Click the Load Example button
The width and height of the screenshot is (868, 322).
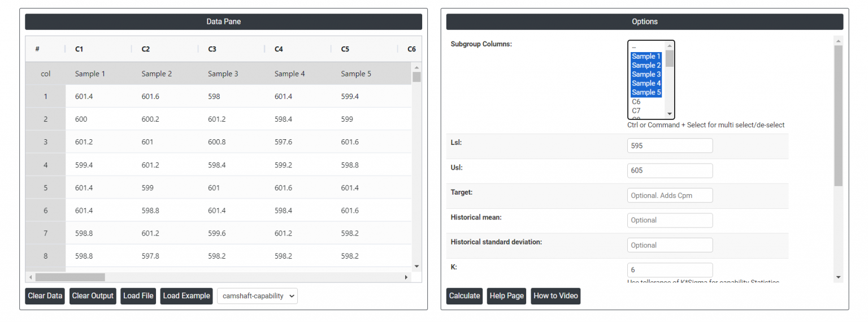186,296
